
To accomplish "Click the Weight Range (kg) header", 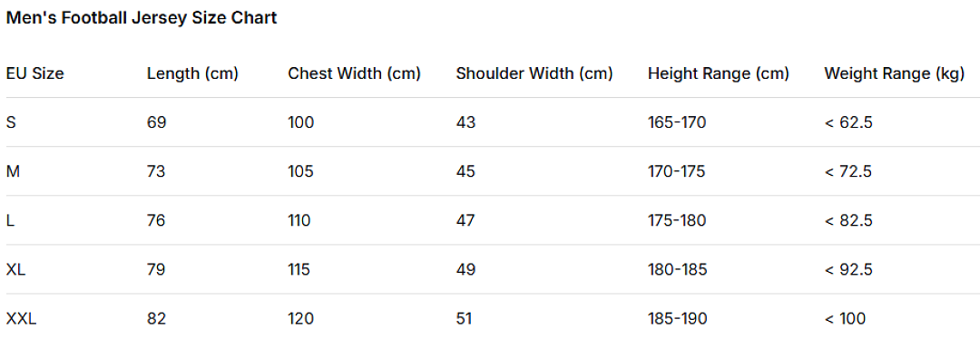I will coord(895,73).
